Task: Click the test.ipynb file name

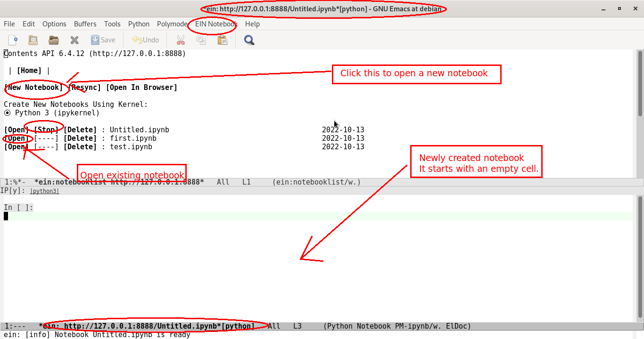Action: point(131,147)
